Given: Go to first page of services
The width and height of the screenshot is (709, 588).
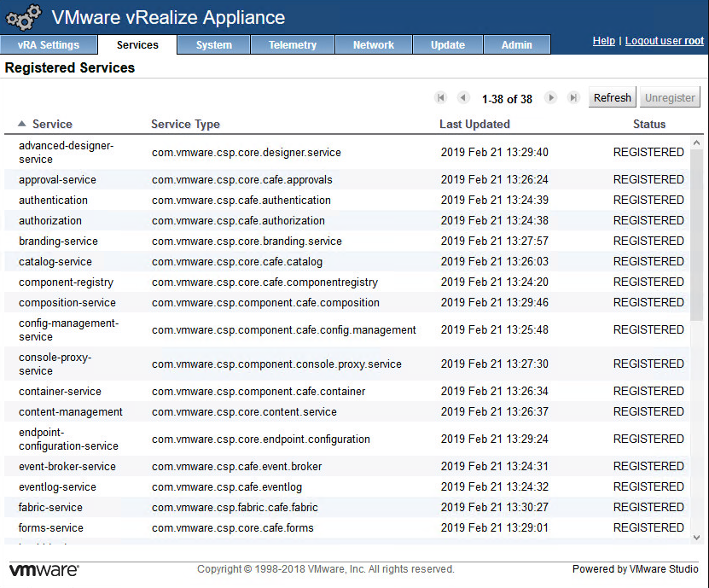Looking at the screenshot, I should pyautogui.click(x=441, y=98).
